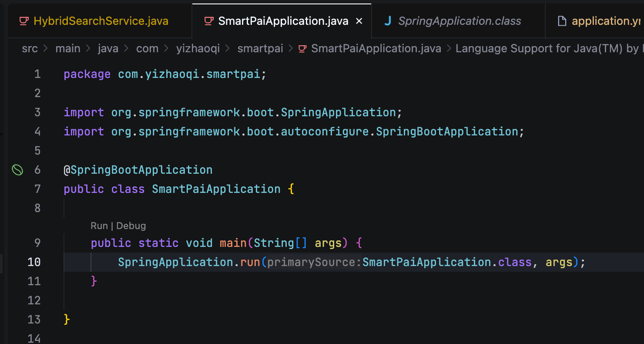Click line number 10 in the gutter

34,262
